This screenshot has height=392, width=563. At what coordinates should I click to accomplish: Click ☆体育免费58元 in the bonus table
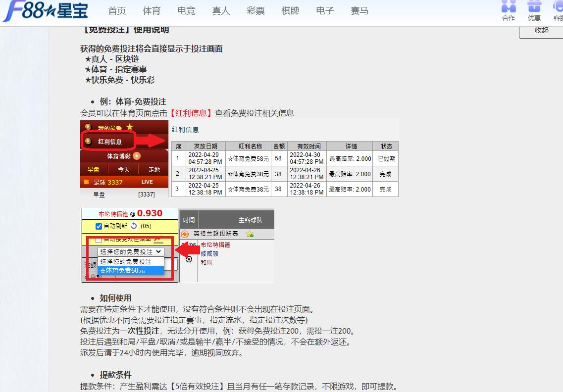(249, 159)
